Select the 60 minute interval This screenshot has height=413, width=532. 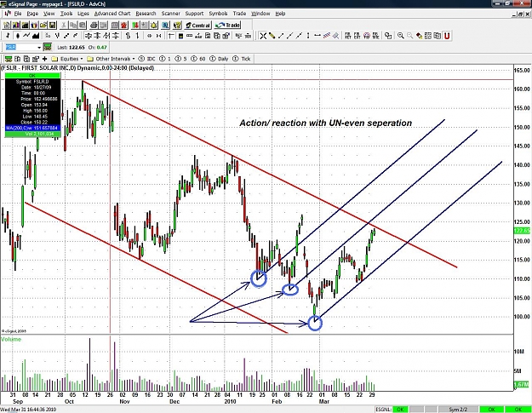(198, 59)
